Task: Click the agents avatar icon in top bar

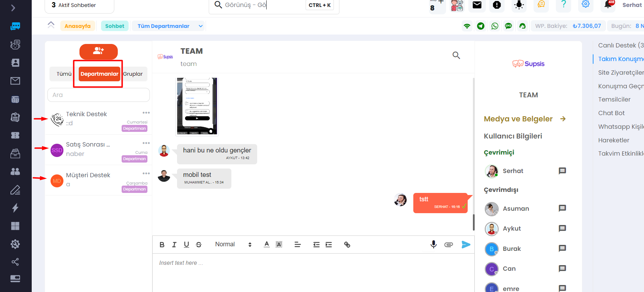Action: (457, 5)
